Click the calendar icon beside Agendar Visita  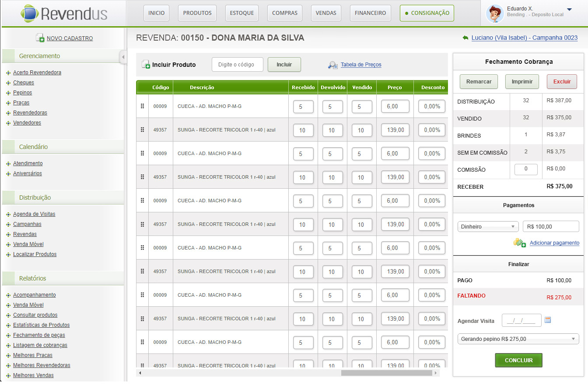click(548, 320)
